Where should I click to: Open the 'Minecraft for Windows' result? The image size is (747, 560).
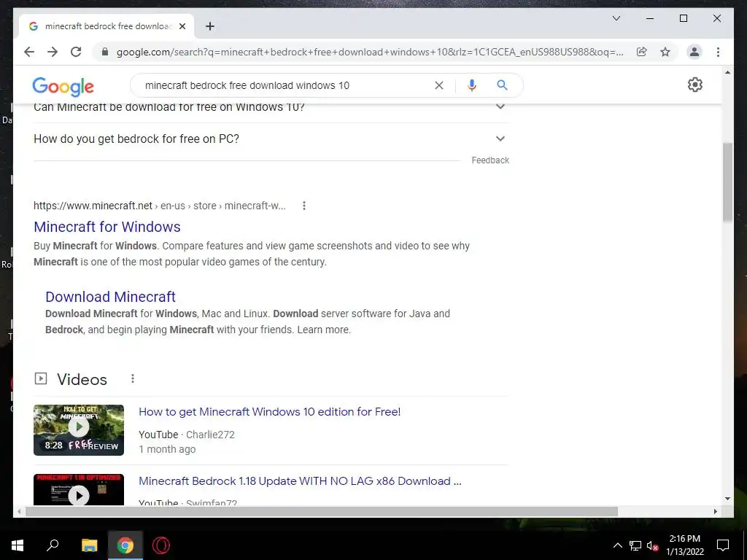107,227
